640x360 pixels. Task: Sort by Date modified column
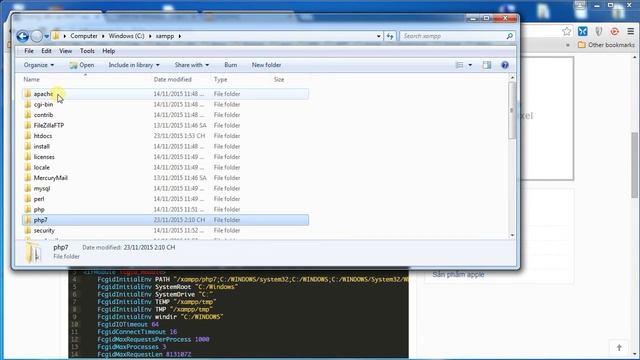coord(173,79)
